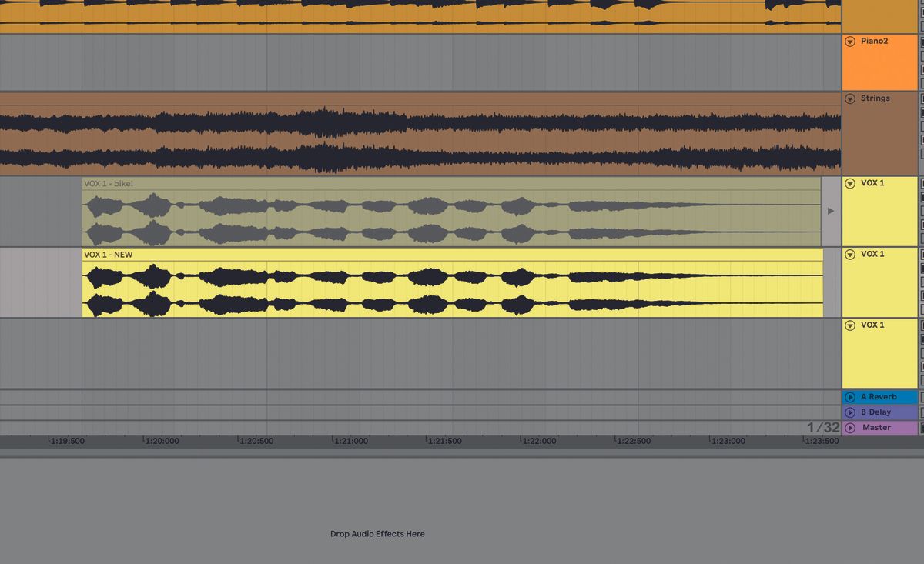Screen dimensions: 924x564
Task: Click the 1:21:000 time ruler marker
Action: (350, 442)
